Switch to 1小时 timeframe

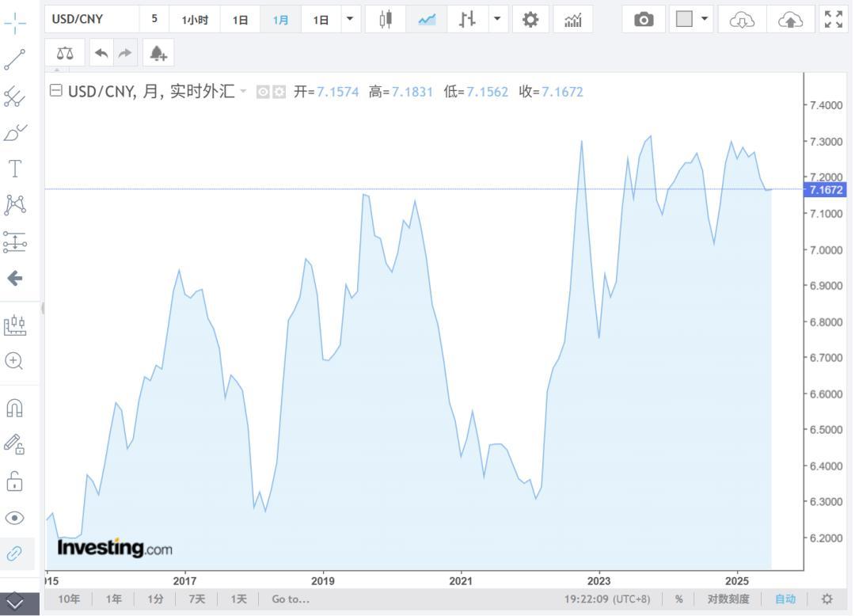click(195, 20)
